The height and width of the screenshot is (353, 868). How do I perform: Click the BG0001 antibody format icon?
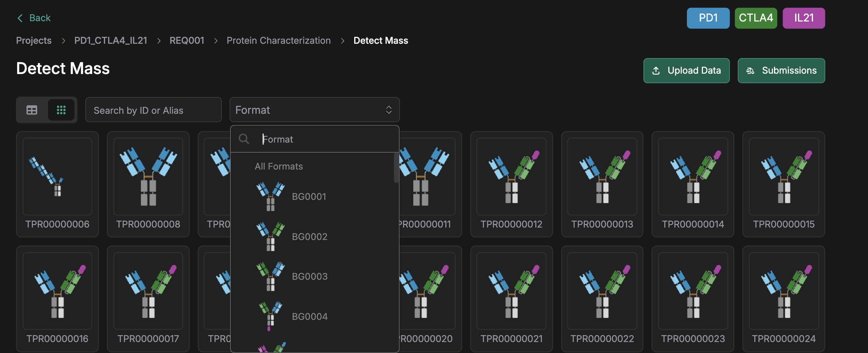click(270, 197)
